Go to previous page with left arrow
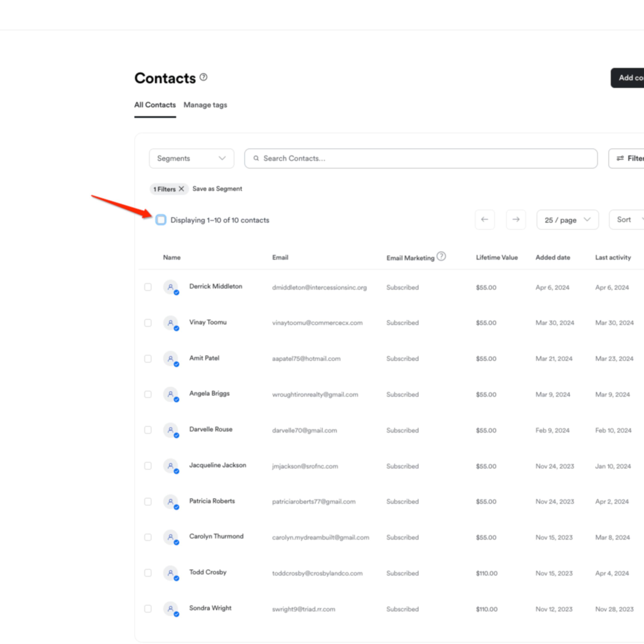Screen dimensions: 644x644 (485, 219)
